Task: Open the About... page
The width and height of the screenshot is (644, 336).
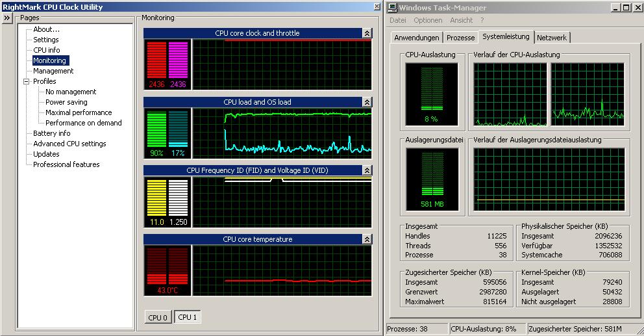Action: click(46, 29)
